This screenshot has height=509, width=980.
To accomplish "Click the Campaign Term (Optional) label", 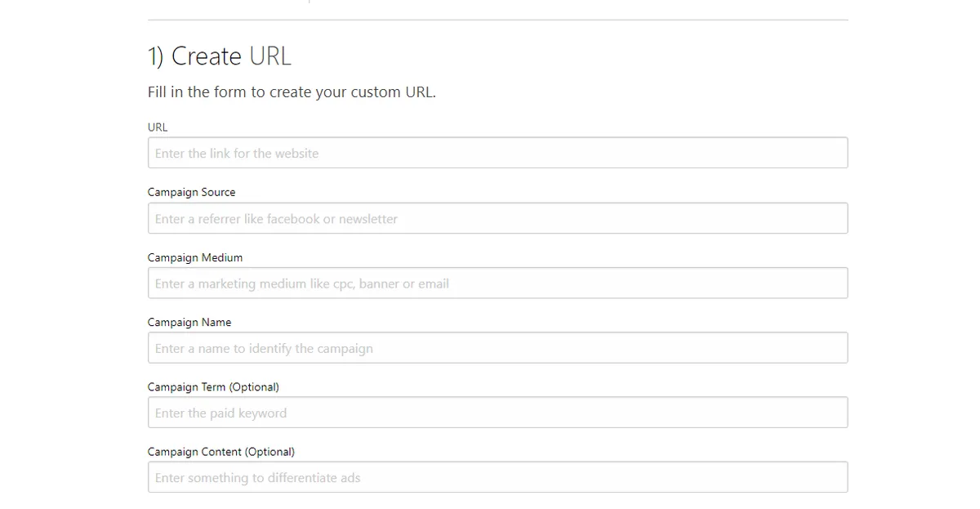I will coord(212,386).
